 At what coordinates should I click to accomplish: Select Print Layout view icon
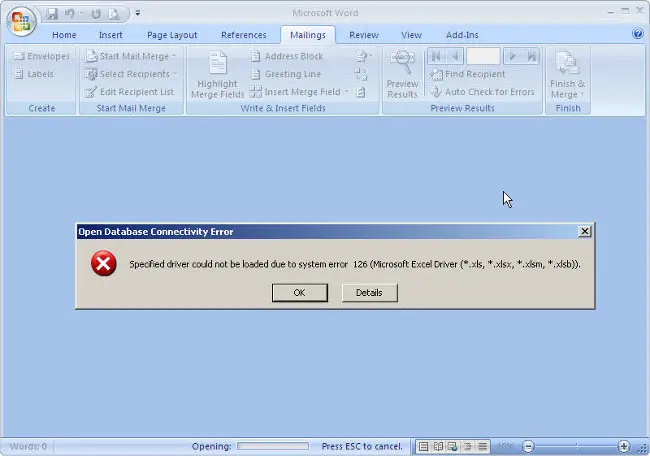point(423,446)
